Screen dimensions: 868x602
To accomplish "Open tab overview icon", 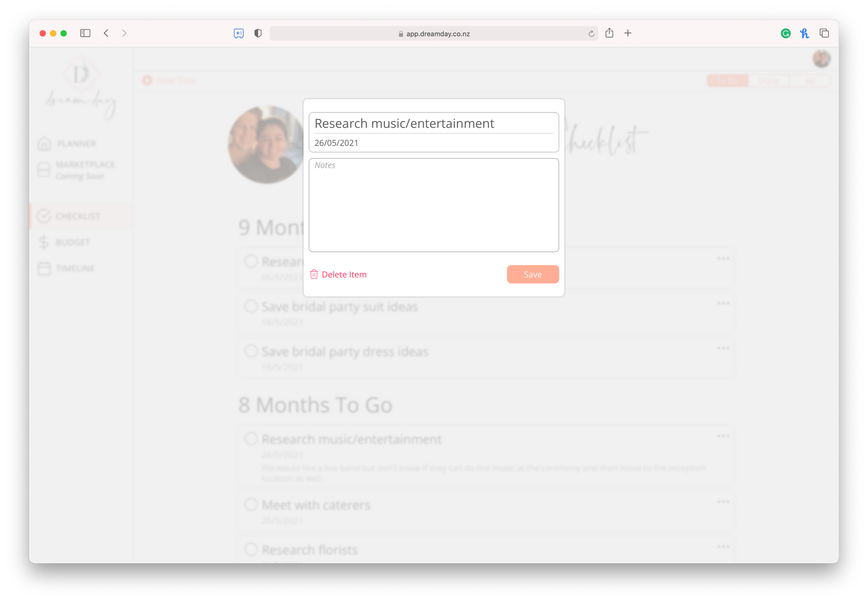I will pos(824,33).
